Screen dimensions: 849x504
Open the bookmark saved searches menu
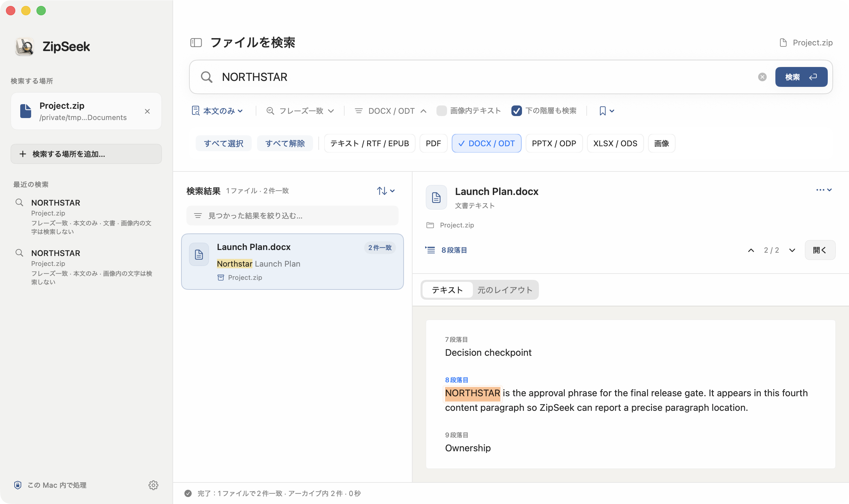click(607, 111)
